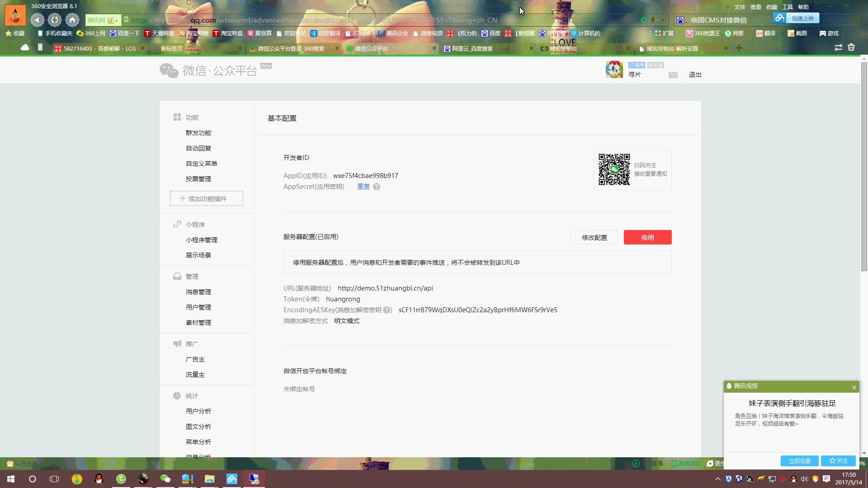Click the 百度翻译 bookmark
The width and height of the screenshot is (868, 488).
click(x=325, y=33)
